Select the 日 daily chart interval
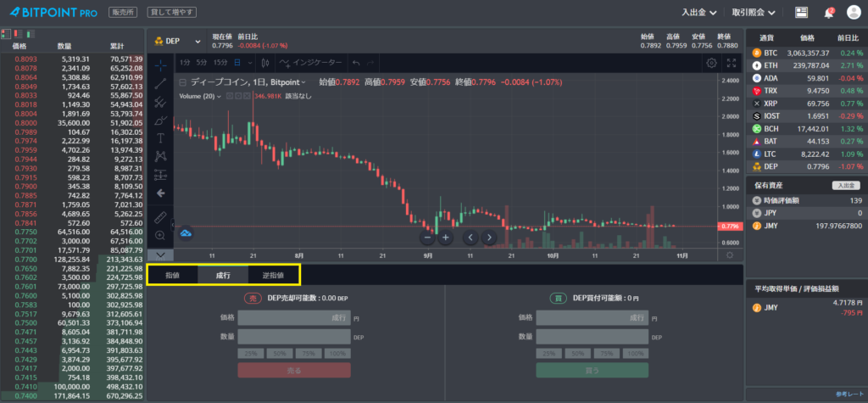This screenshot has width=868, height=403. tap(237, 63)
